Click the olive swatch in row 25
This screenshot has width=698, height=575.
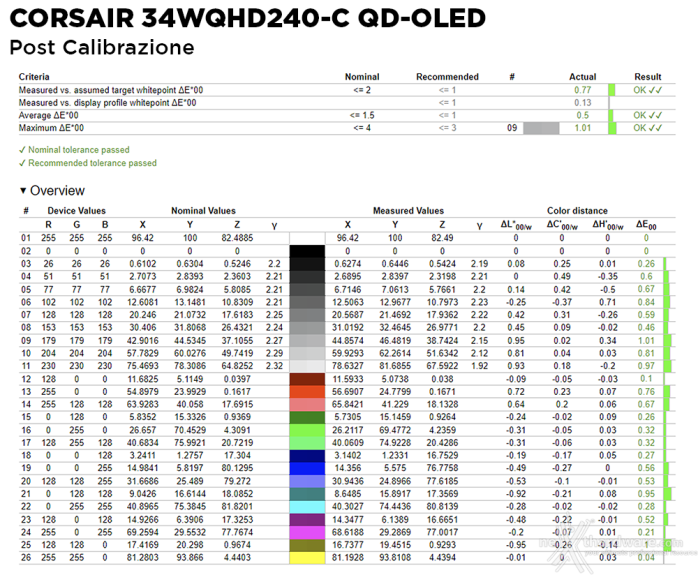(307, 545)
